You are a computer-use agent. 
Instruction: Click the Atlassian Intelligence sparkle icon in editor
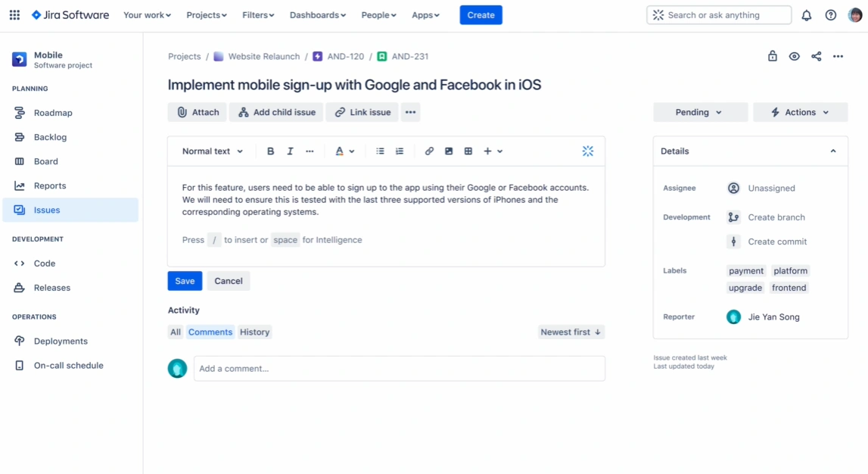[588, 151]
